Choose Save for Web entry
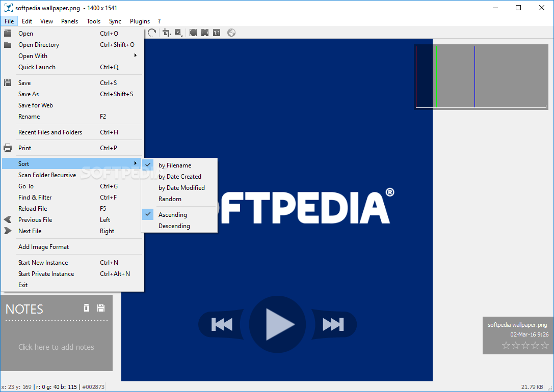The image size is (554, 392). tap(72, 105)
